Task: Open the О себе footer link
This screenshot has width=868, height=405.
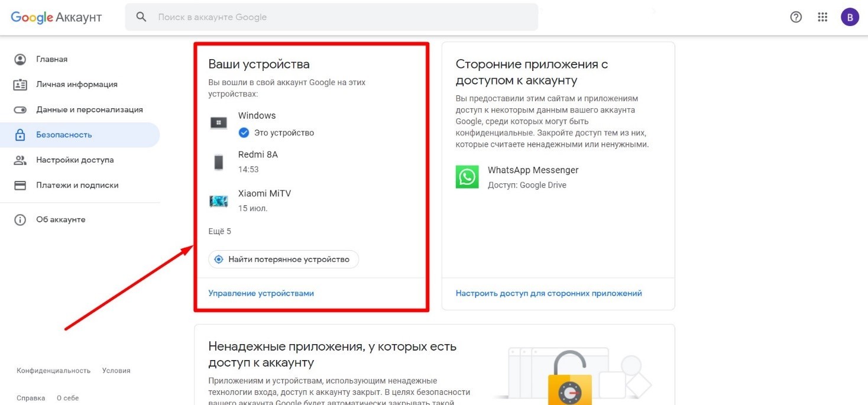Action: coord(67,398)
